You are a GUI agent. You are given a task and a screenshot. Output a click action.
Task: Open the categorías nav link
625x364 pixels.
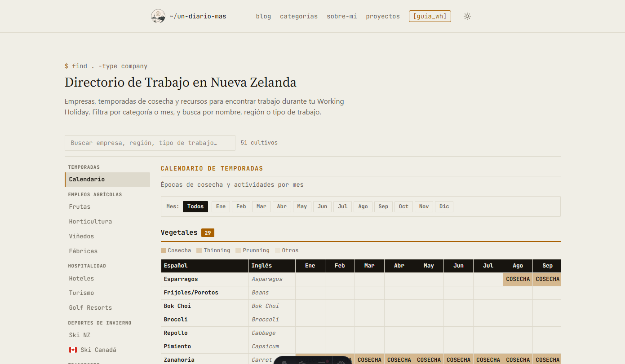point(299,16)
